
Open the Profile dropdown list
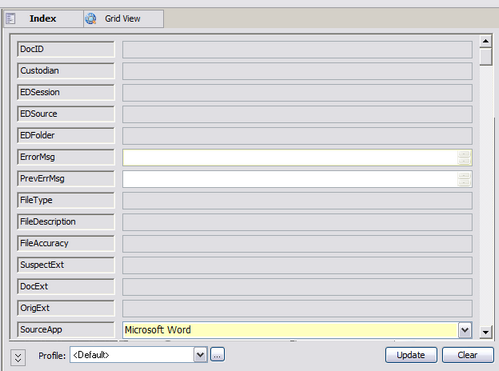click(200, 355)
